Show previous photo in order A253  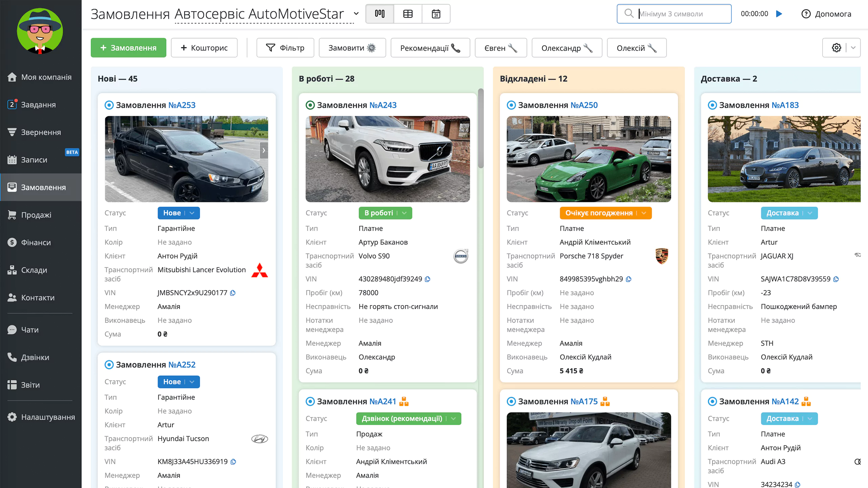pos(109,150)
